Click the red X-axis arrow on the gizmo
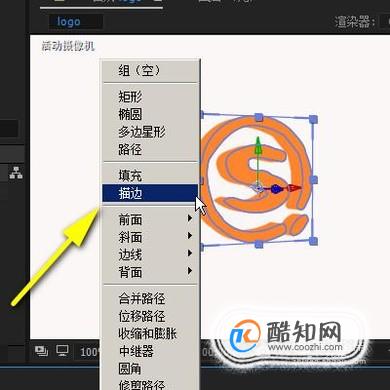The image size is (390, 390). point(292,189)
